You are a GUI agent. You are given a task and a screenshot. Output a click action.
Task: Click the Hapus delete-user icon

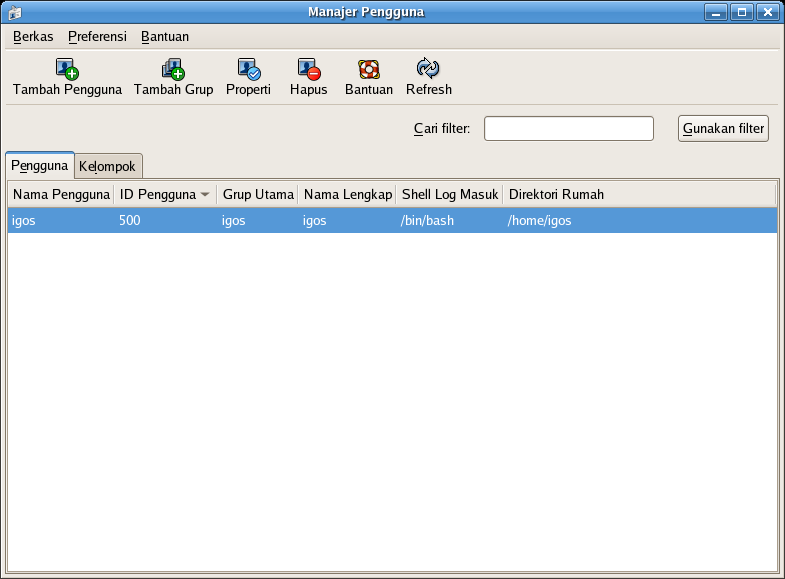308,69
